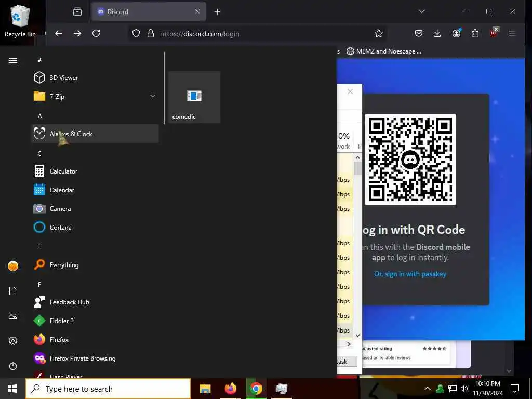The image size is (532, 399).
Task: Close the Discord tab
Action: coord(197,11)
